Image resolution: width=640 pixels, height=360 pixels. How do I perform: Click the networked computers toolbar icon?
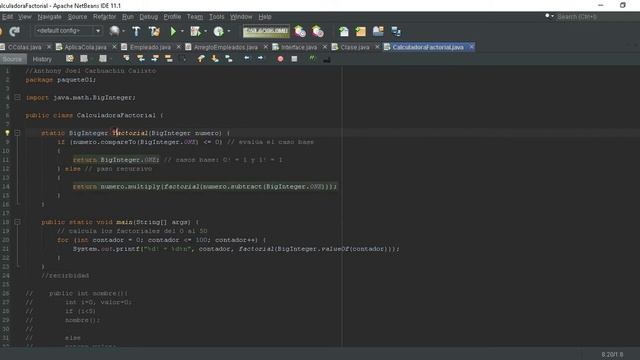point(396,31)
